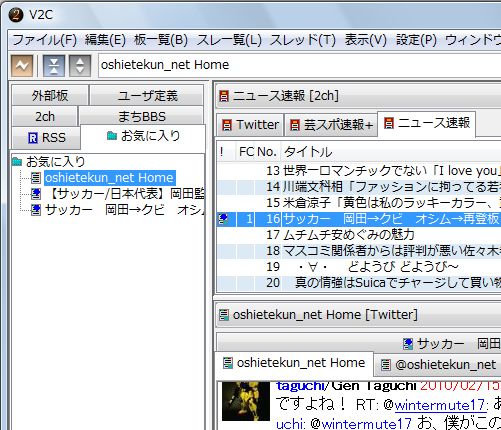Open the 設定(P) menu

[416, 40]
